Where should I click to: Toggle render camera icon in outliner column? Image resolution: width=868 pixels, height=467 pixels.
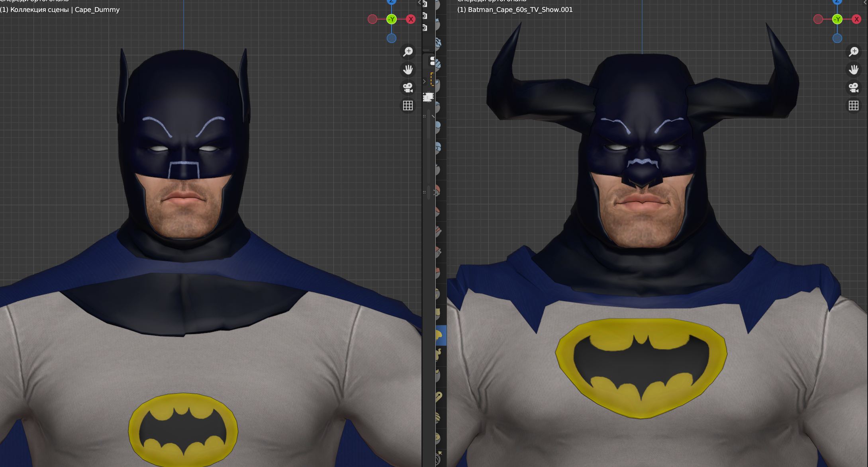(425, 16)
